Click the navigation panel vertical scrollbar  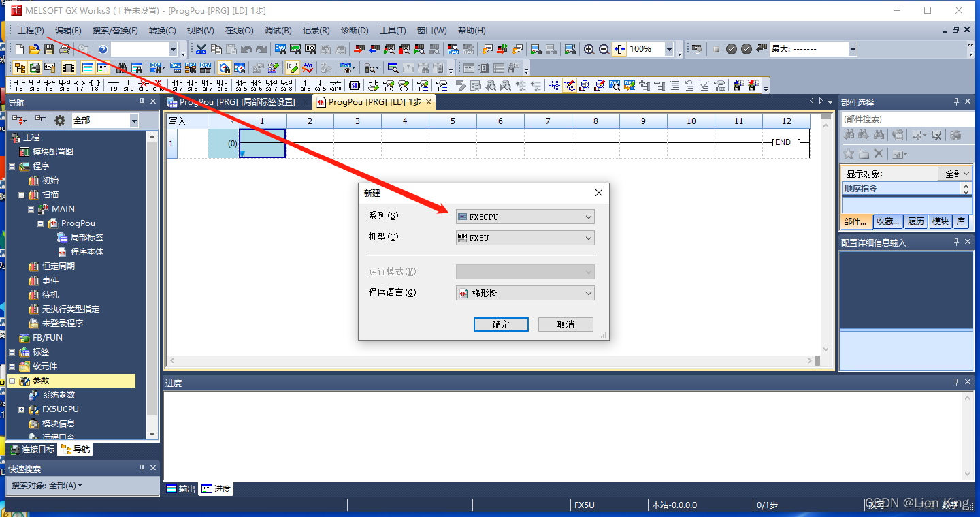click(x=152, y=285)
